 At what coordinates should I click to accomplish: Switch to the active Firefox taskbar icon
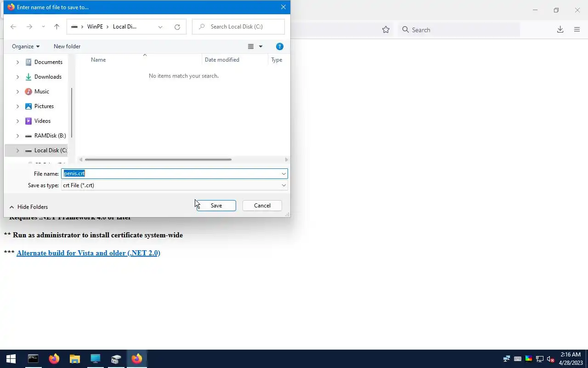(x=137, y=359)
